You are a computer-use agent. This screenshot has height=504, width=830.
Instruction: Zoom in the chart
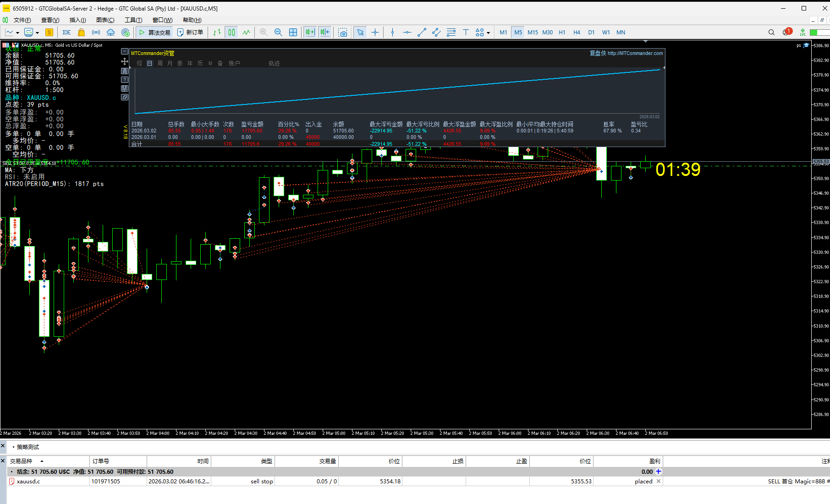[x=264, y=32]
